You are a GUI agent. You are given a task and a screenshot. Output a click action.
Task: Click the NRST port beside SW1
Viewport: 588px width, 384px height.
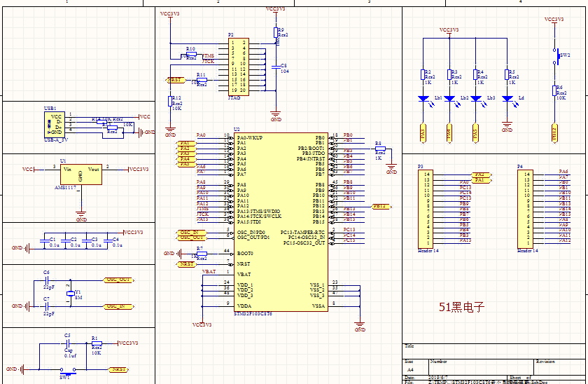[119, 369]
